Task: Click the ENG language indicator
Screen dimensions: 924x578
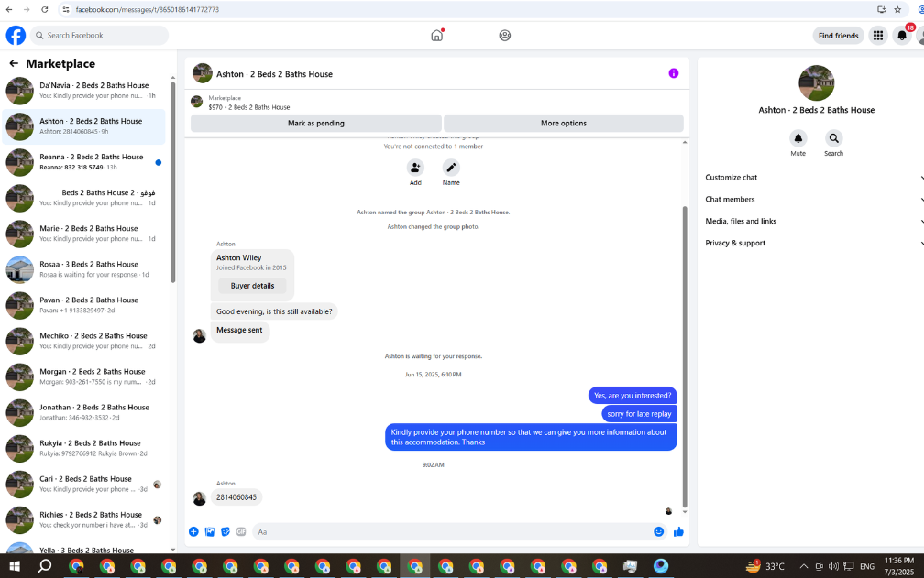Action: coord(867,566)
